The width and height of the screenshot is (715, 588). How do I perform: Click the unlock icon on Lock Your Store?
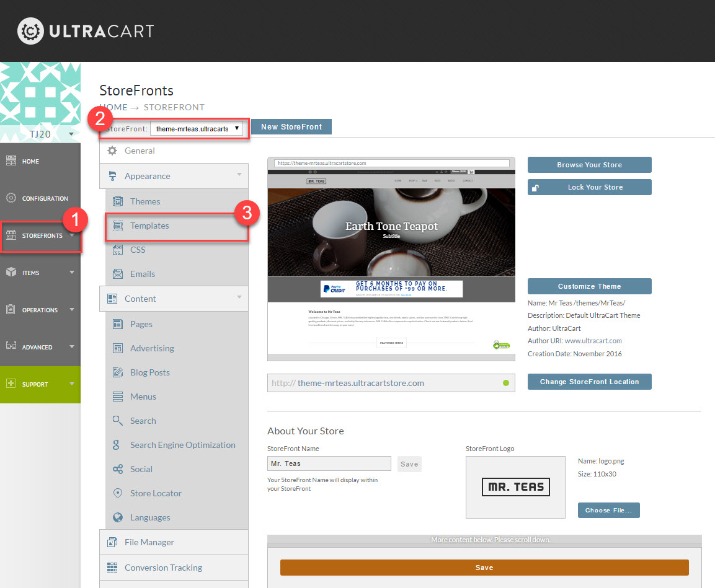point(535,188)
